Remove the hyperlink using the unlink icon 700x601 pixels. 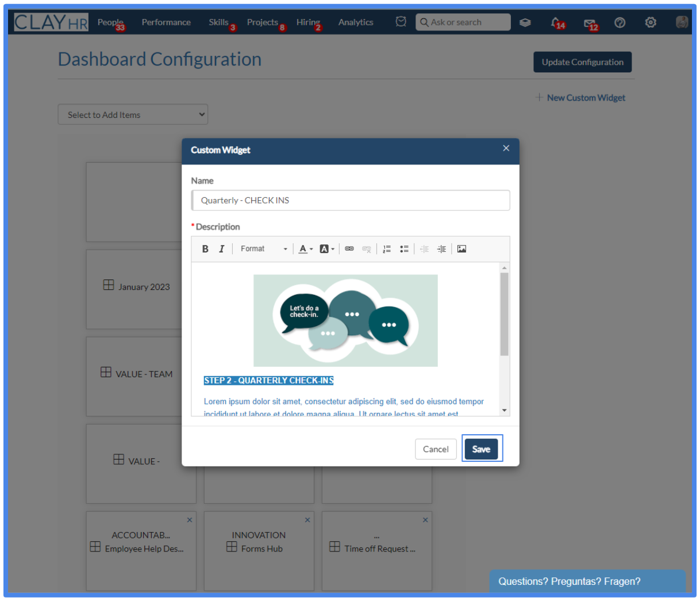point(367,248)
